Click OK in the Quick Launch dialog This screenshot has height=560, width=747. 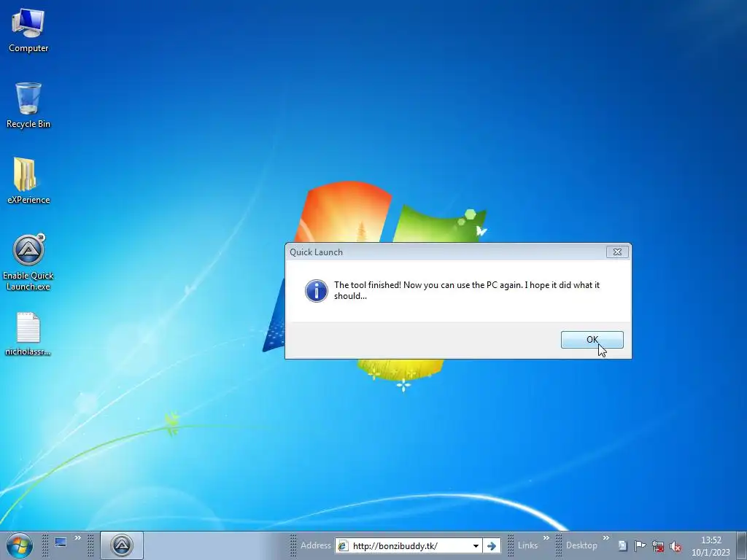click(x=592, y=340)
